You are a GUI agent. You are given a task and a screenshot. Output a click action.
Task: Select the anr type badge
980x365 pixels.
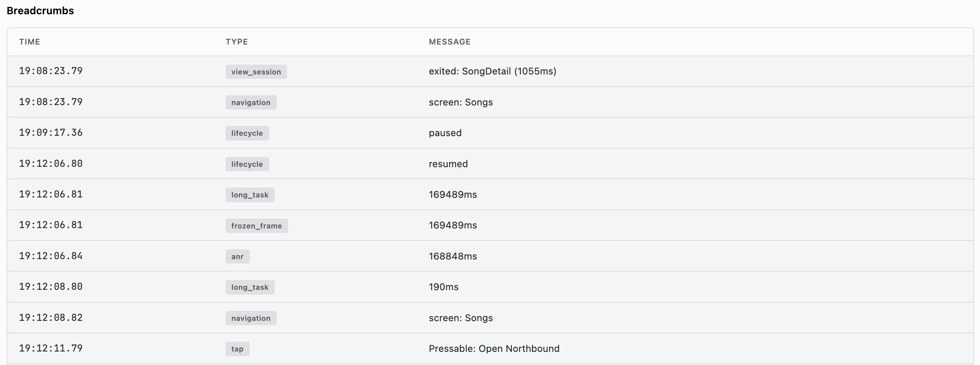[x=237, y=256]
